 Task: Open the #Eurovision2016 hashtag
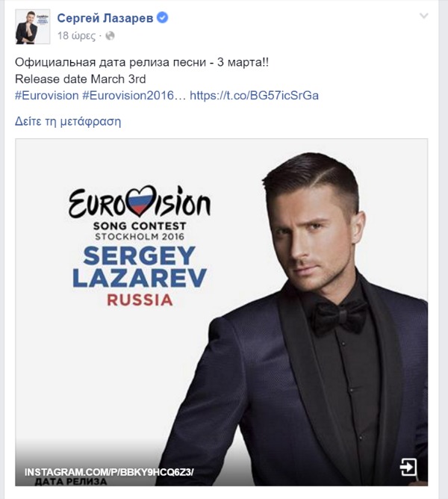coord(134,96)
